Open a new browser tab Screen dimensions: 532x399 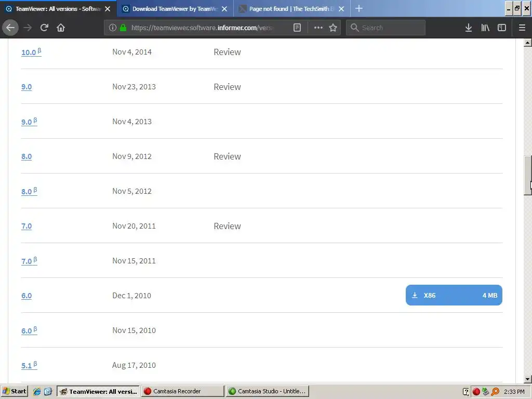(x=358, y=8)
